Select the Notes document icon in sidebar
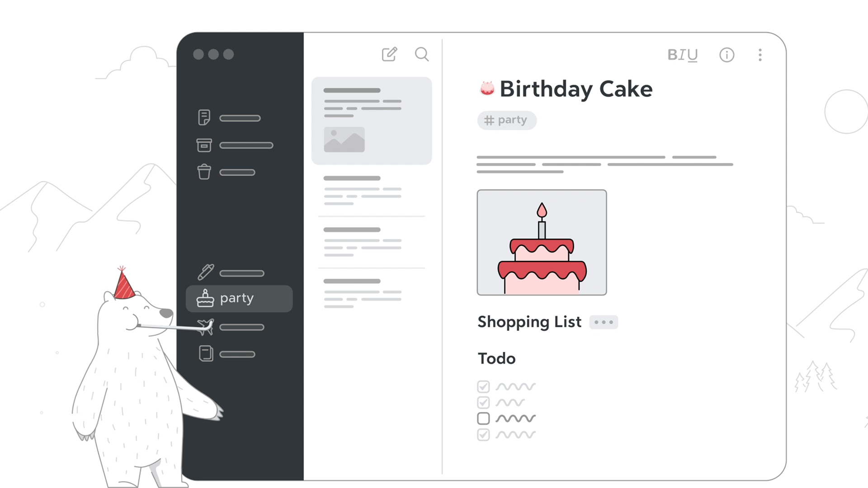The width and height of the screenshot is (868, 488). pyautogui.click(x=204, y=118)
